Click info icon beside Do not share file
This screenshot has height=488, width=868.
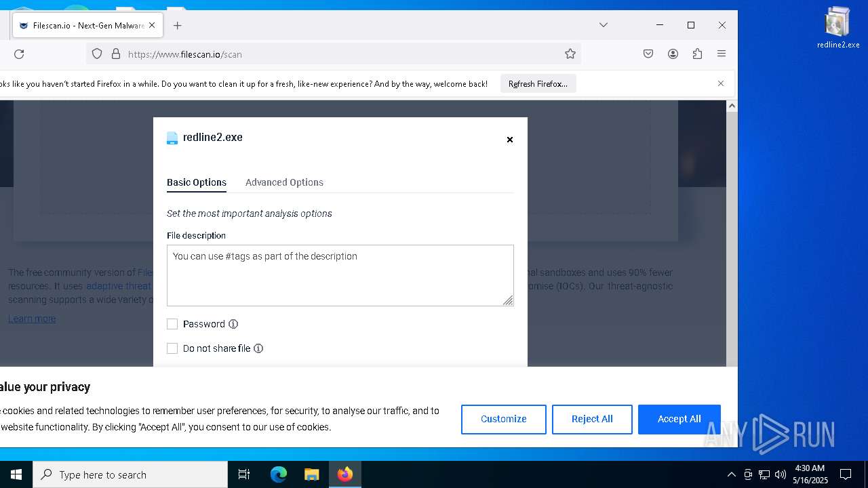click(258, 348)
